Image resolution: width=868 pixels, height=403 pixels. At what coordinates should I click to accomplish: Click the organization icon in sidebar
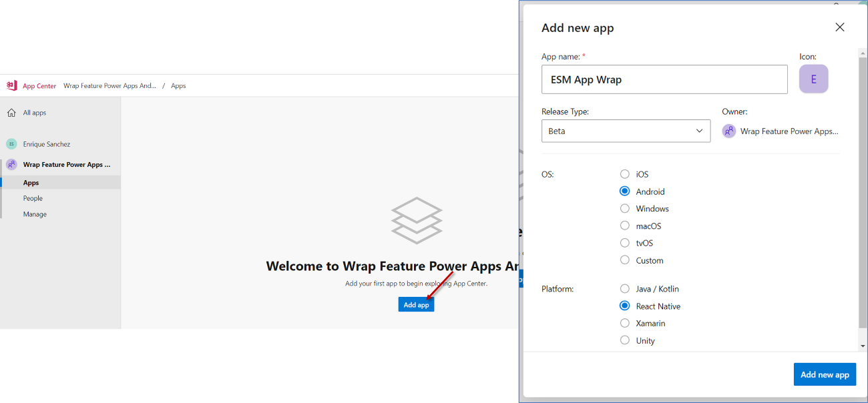coord(11,164)
